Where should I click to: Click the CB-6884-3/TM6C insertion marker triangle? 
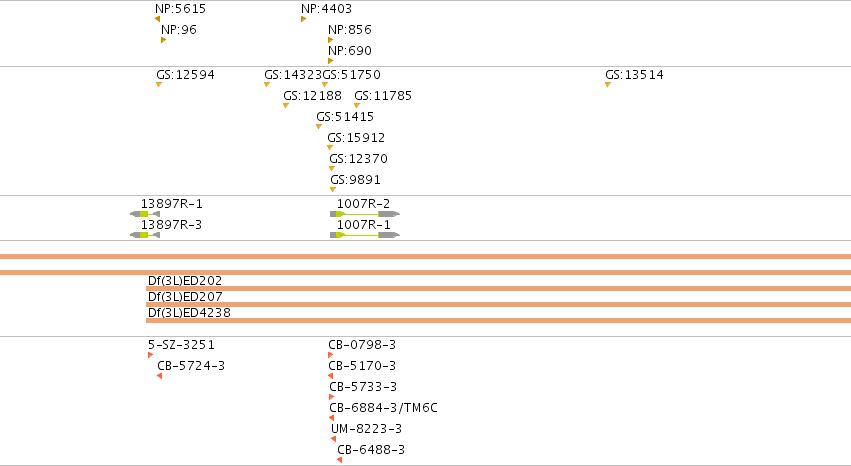tap(332, 418)
